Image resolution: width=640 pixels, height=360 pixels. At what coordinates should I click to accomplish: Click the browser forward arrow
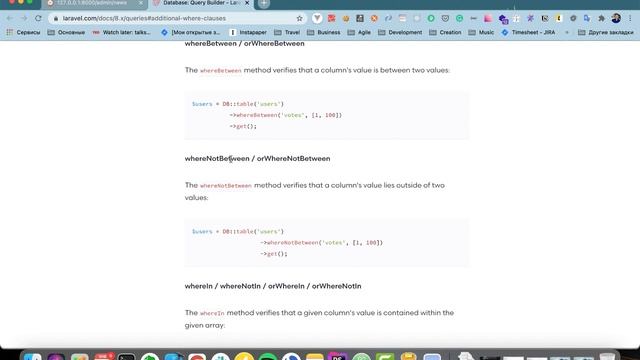click(x=24, y=18)
